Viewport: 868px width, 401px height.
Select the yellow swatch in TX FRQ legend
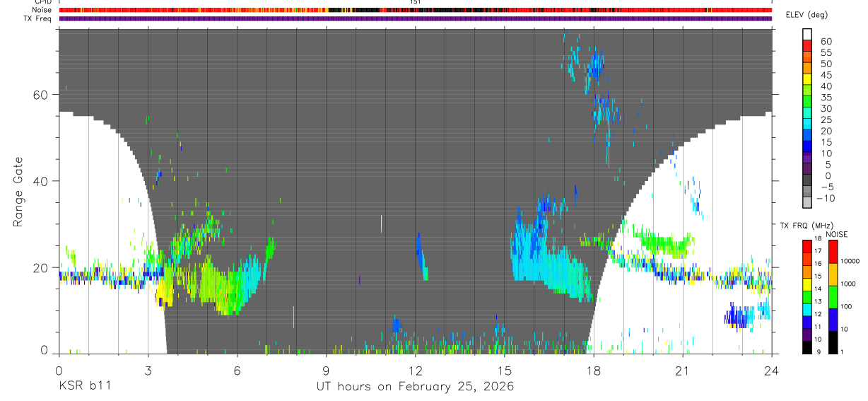[x=807, y=284]
